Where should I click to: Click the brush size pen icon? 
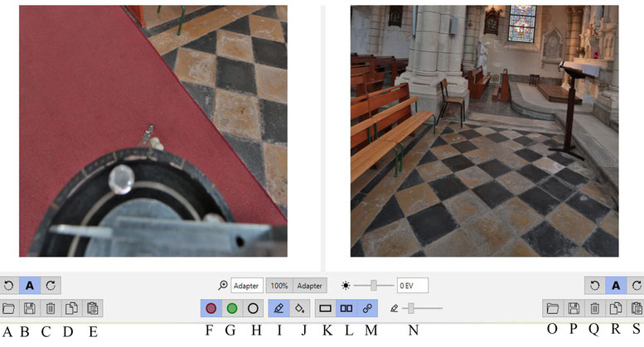click(x=395, y=308)
